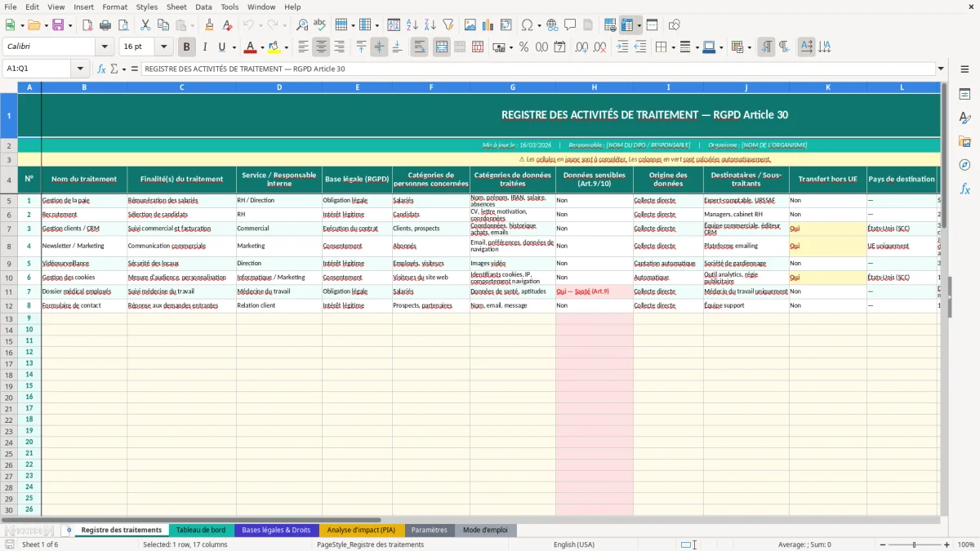Click the AutoFilter funnel icon
The image size is (980, 551).
pyautogui.click(x=448, y=25)
